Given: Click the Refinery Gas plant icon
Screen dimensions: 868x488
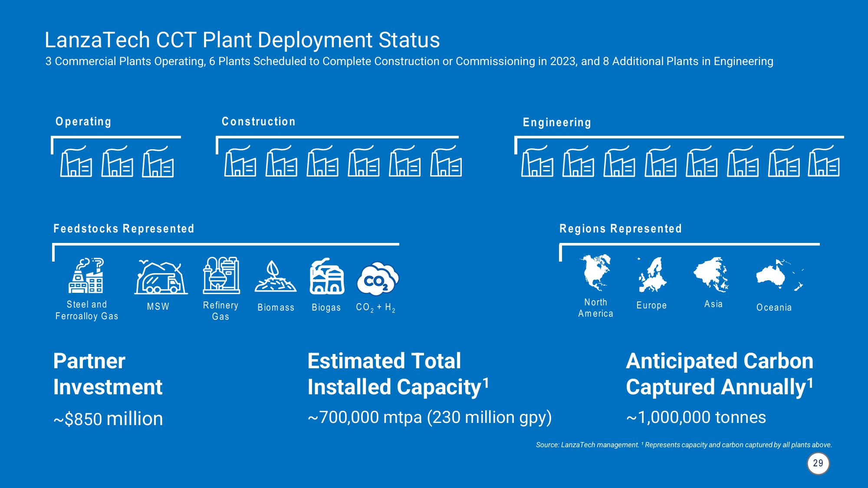Looking at the screenshot, I should pyautogui.click(x=221, y=275).
